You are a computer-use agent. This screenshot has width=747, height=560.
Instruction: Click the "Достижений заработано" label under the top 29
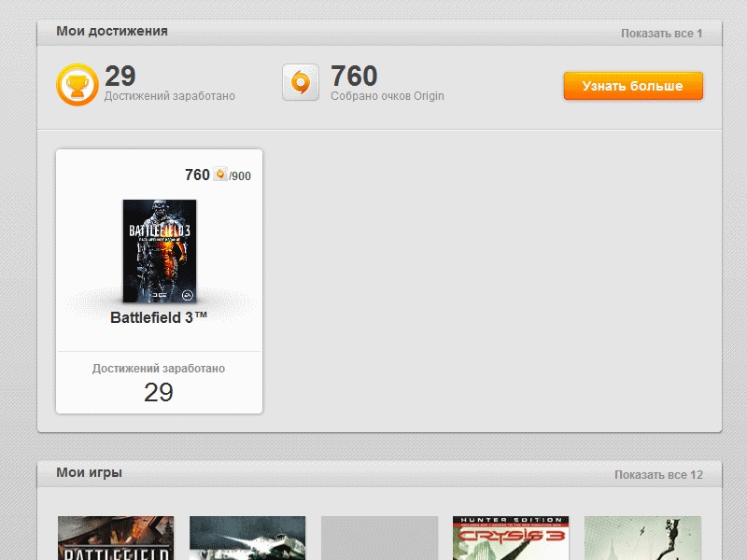click(170, 96)
